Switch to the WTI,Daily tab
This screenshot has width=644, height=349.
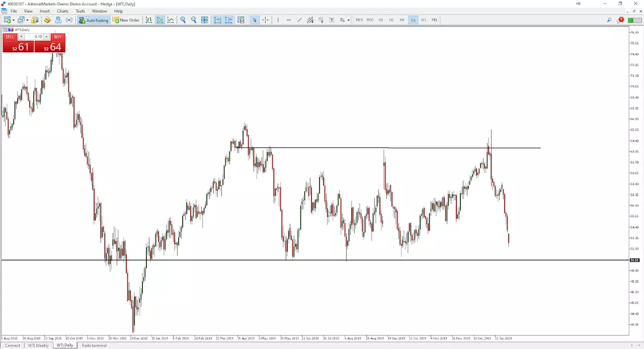(x=65, y=345)
